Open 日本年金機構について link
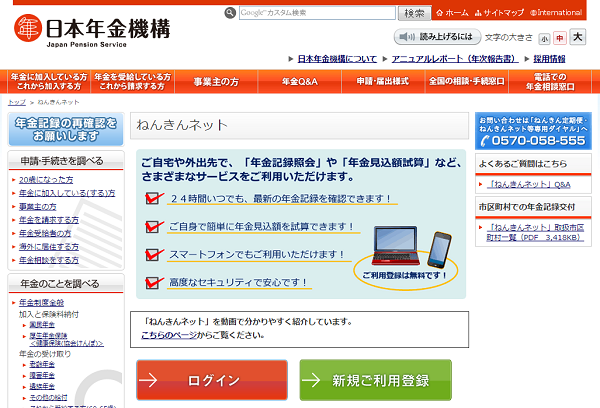This screenshot has width=600, height=408. (337, 59)
